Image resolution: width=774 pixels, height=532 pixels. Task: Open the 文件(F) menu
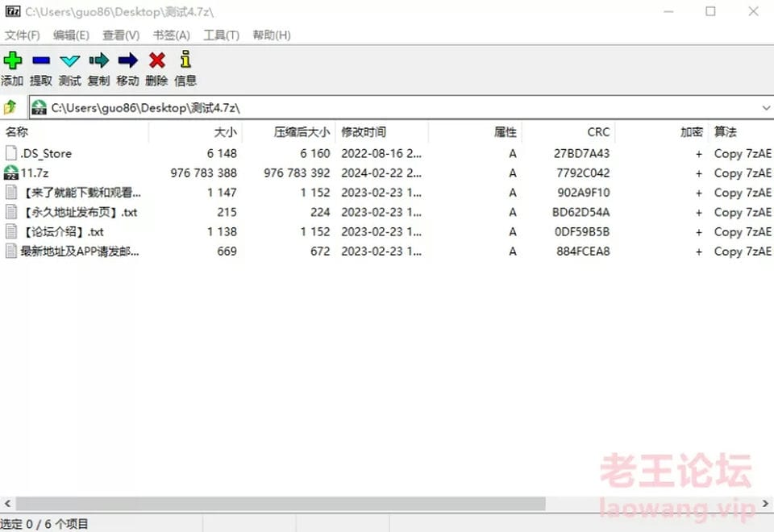coord(23,35)
